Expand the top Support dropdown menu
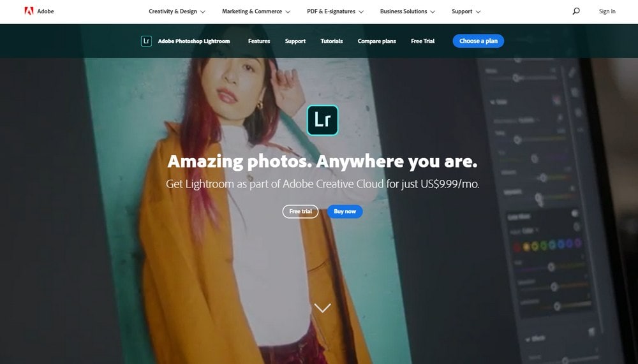Image resolution: width=638 pixels, height=364 pixels. coord(466,11)
